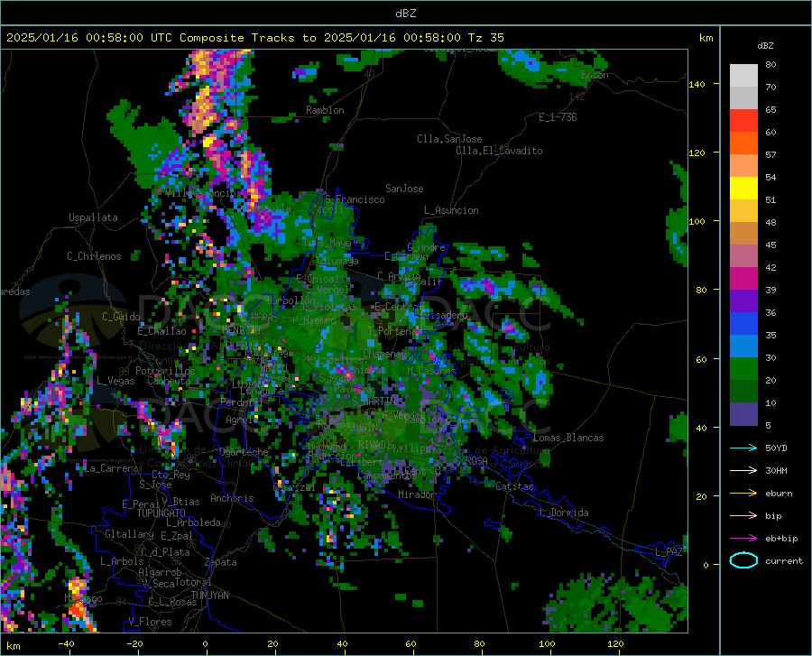Viewport: 812px width, 656px height.
Task: Click the Clla.SanJose place label
Action: coord(449,139)
